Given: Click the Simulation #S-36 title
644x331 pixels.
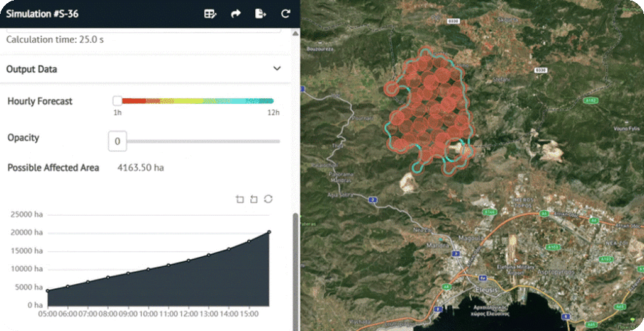Looking at the screenshot, I should [x=42, y=14].
